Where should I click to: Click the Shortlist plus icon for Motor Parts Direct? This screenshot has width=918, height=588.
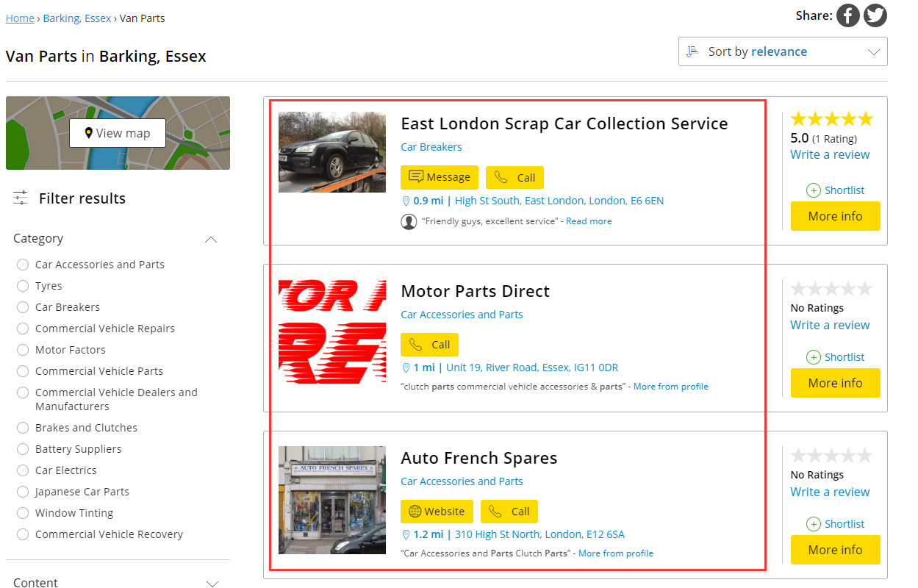point(814,357)
